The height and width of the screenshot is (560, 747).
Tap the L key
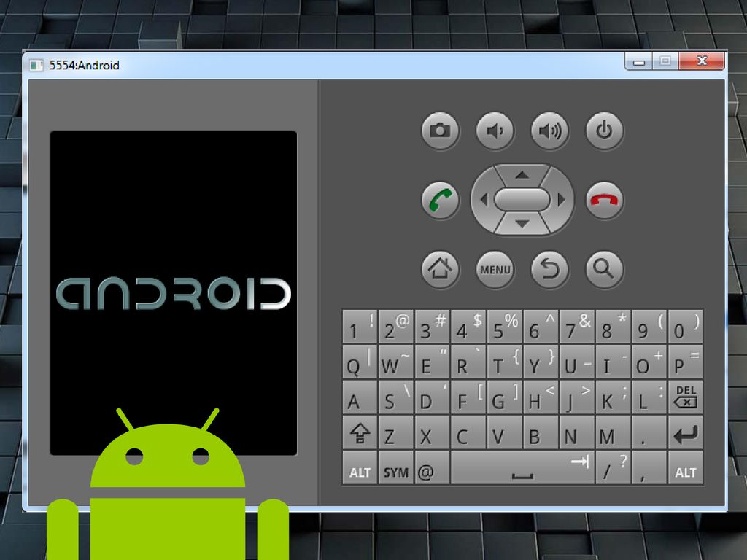(x=649, y=397)
